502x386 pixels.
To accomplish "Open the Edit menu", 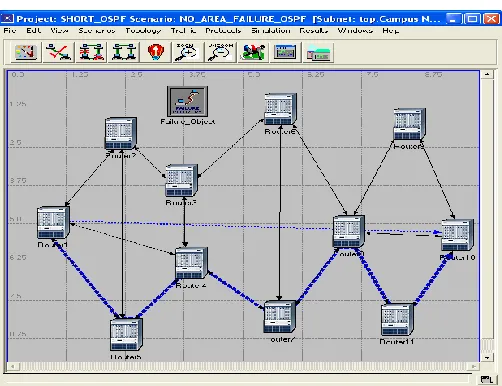I will pos(34,31).
